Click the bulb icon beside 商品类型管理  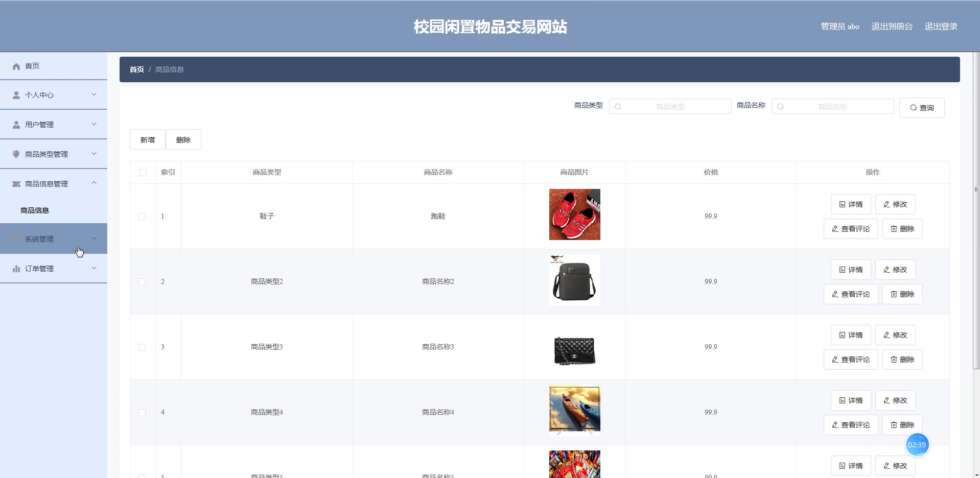[16, 154]
